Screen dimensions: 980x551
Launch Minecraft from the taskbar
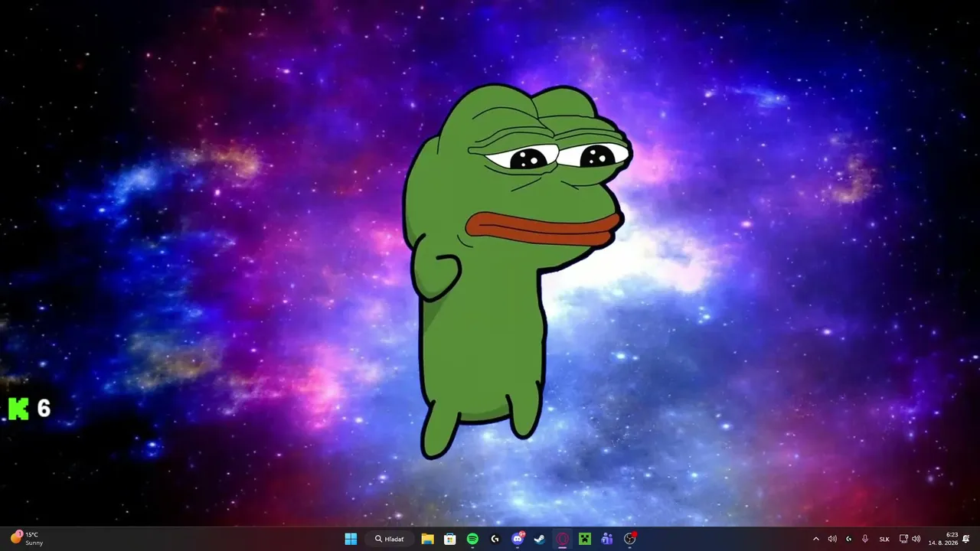[x=585, y=539]
